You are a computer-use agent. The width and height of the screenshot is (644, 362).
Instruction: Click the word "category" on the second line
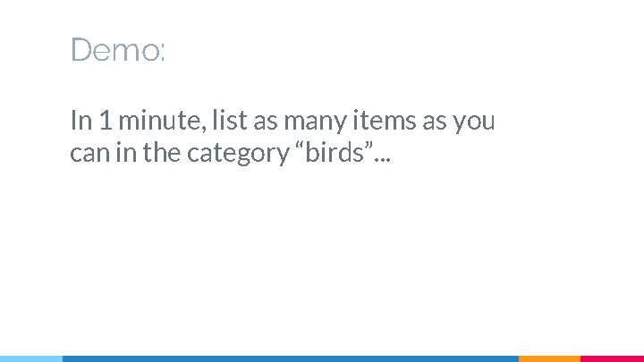[x=238, y=153]
